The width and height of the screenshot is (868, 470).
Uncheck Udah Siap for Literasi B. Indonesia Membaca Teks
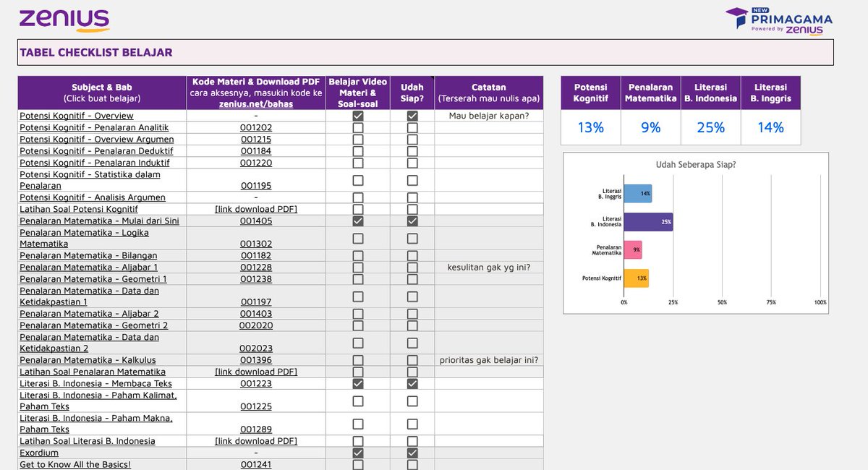point(412,383)
